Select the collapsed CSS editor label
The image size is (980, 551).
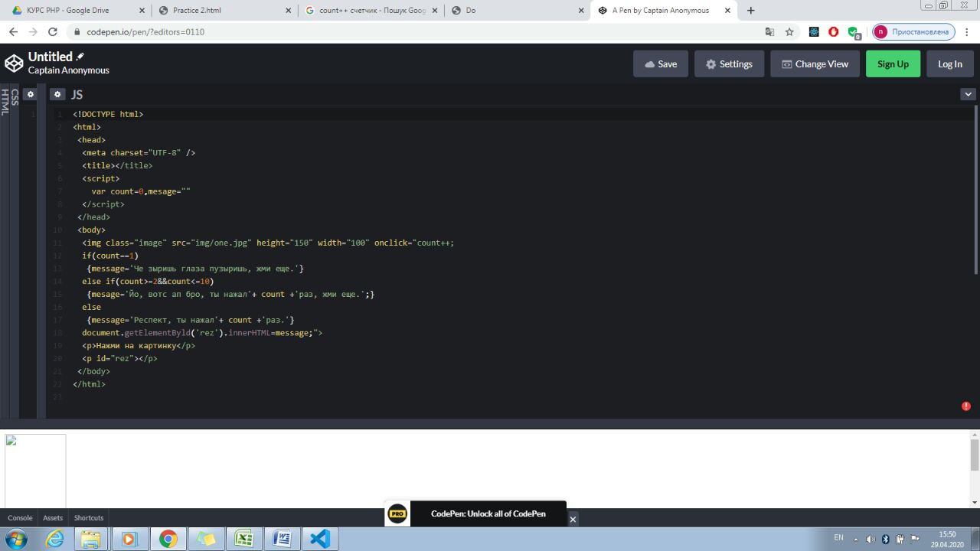[15, 96]
